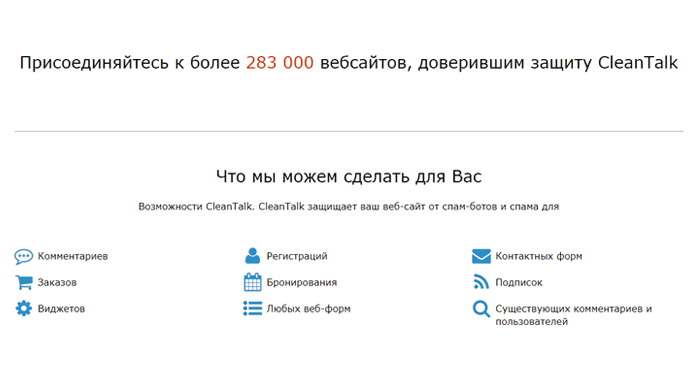Select the Виджетов feature text
The width and height of the screenshot is (697, 386).
coord(61,309)
